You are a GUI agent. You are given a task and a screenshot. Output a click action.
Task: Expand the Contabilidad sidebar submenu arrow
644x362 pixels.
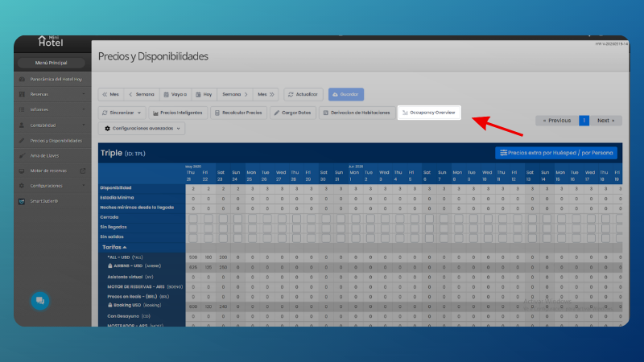tap(84, 125)
